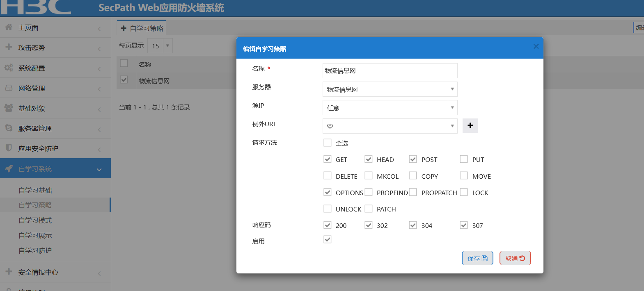Enable the UNLOCK request method

click(x=327, y=209)
